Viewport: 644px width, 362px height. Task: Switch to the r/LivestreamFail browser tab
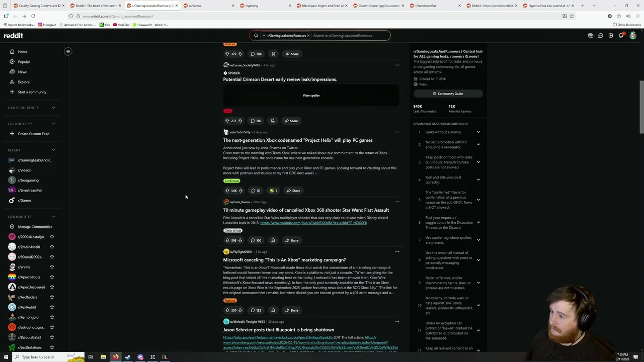435,6
